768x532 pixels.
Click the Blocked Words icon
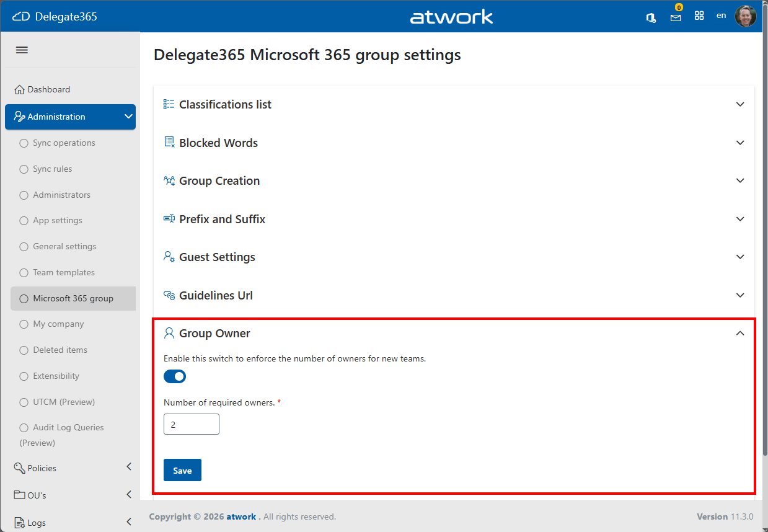coord(169,143)
